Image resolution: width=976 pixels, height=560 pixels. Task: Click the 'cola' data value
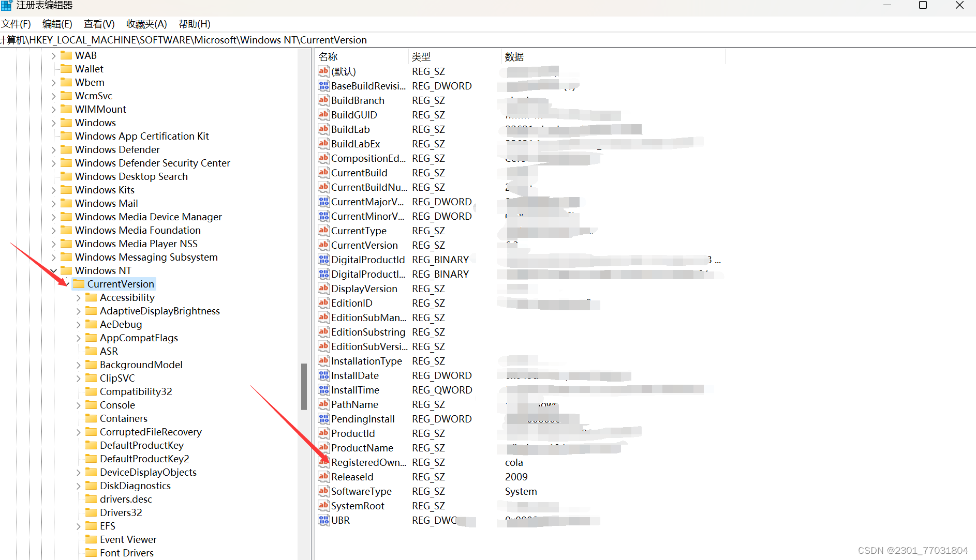pyautogui.click(x=514, y=462)
